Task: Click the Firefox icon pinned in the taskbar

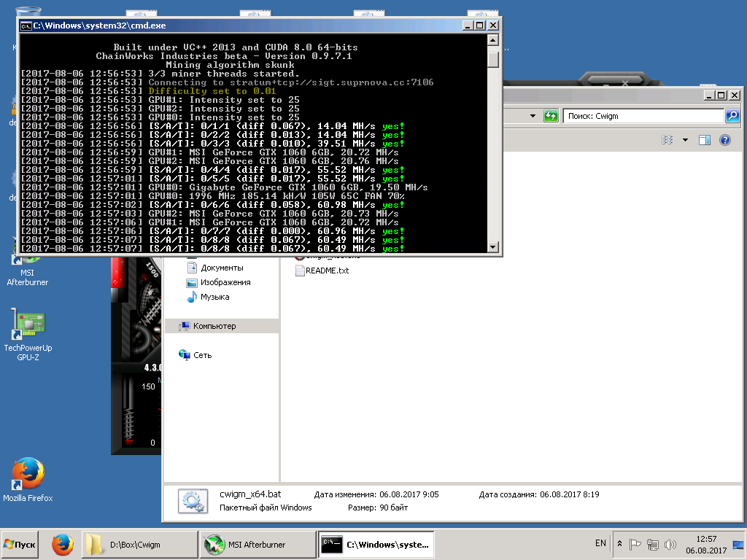Action: click(63, 545)
